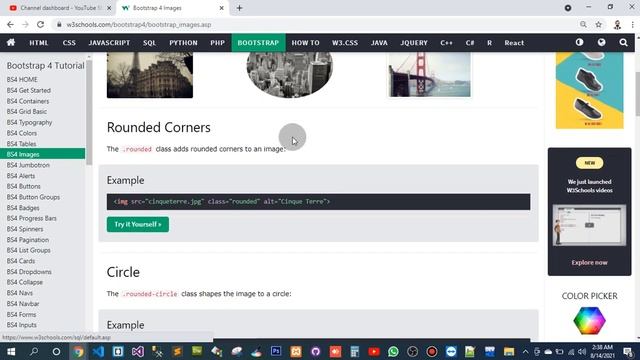Open BS4 Get Started in sidebar
The image size is (640, 360).
(x=29, y=90)
